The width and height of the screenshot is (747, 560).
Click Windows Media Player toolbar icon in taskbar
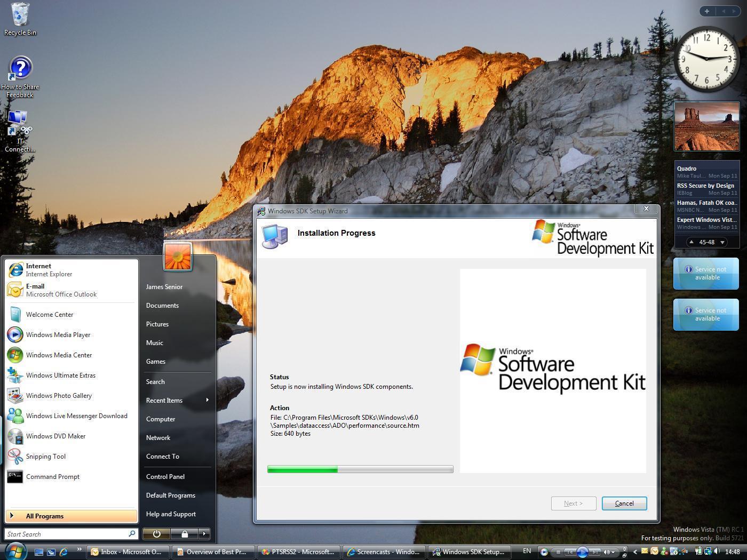544,552
